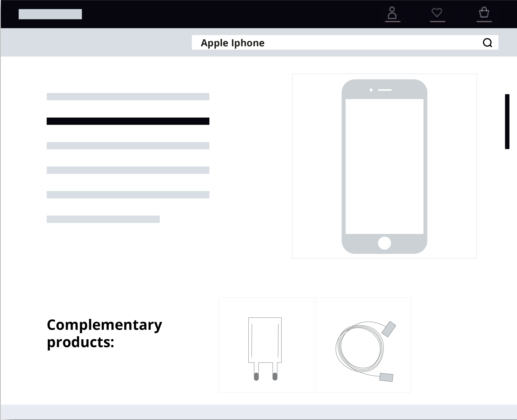Open the wishlist heart icon
The width and height of the screenshot is (517, 420).
pos(437,13)
